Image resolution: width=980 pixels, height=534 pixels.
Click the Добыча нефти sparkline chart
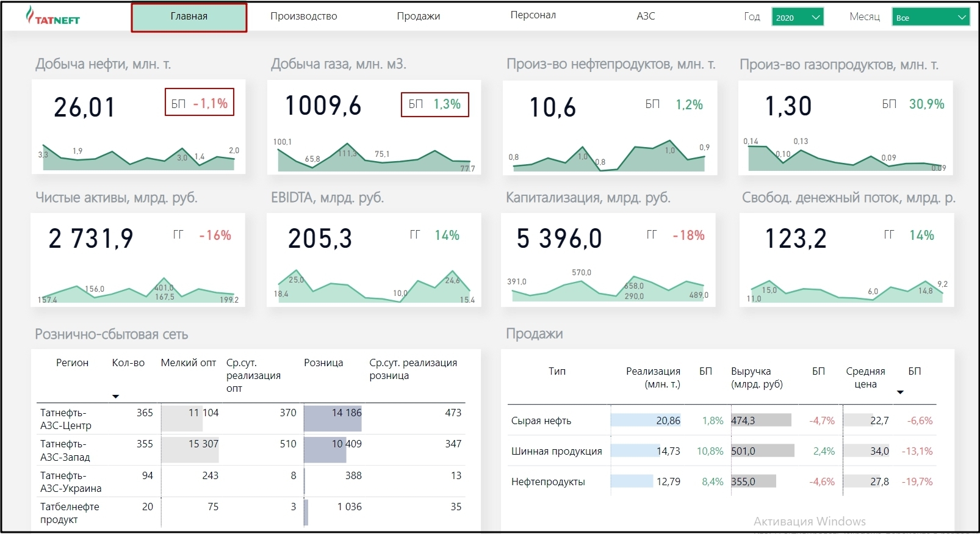coord(139,158)
